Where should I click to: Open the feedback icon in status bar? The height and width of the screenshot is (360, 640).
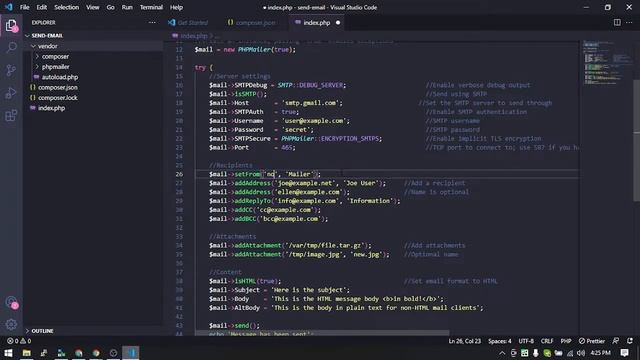click(x=616, y=341)
